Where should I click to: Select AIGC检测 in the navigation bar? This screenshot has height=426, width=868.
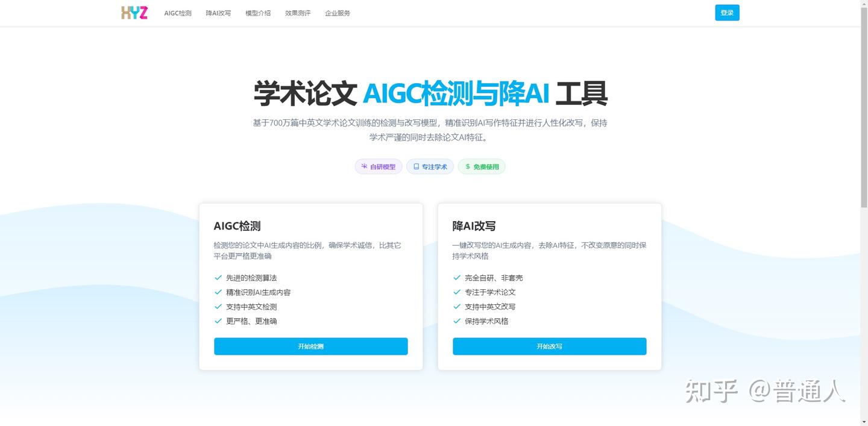pos(178,13)
